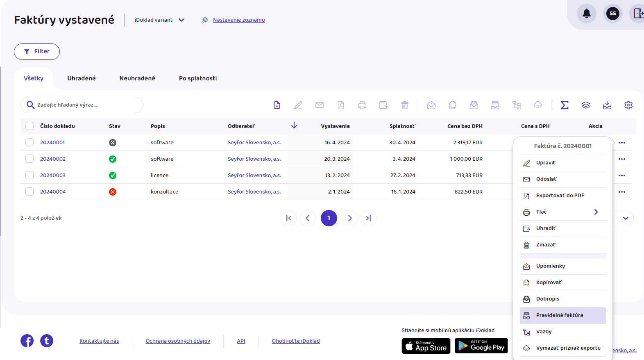Toggle the select-all checkbox in table header
This screenshot has width=644, height=360.
pos(29,126)
